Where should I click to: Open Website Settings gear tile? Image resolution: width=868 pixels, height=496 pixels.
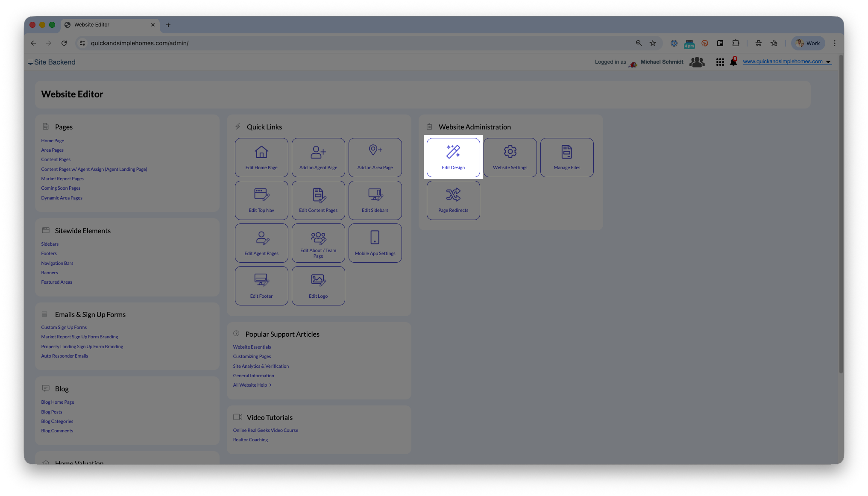(510, 157)
